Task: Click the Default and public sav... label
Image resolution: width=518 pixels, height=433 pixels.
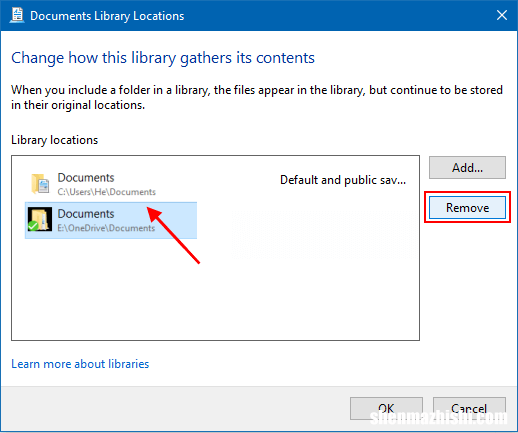Action: coord(343,180)
